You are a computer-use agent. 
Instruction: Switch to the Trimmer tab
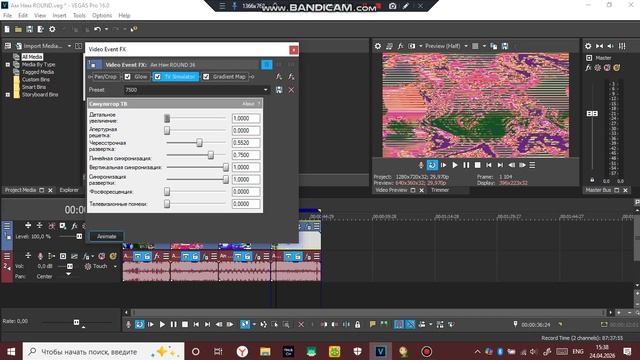(x=440, y=190)
